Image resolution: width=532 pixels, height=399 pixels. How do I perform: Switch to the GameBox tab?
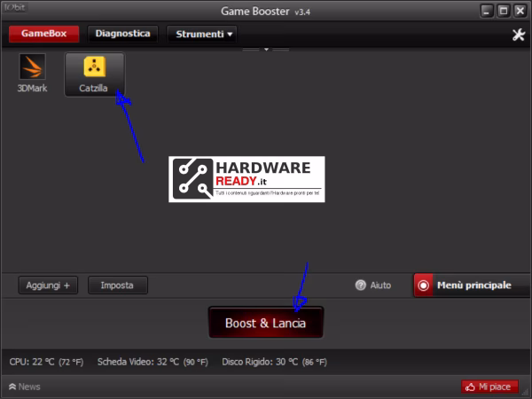pos(43,34)
